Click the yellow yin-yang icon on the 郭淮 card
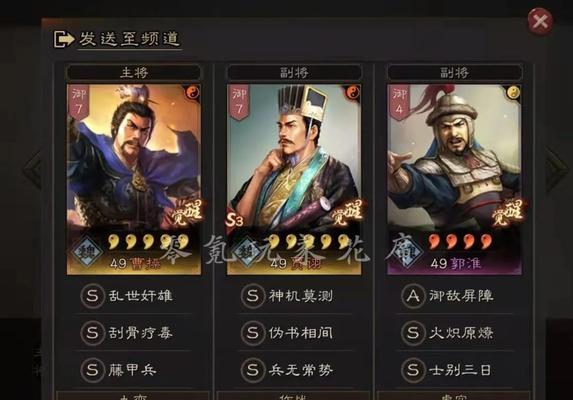Image resolution: width=573 pixels, height=400 pixels. [x=513, y=92]
